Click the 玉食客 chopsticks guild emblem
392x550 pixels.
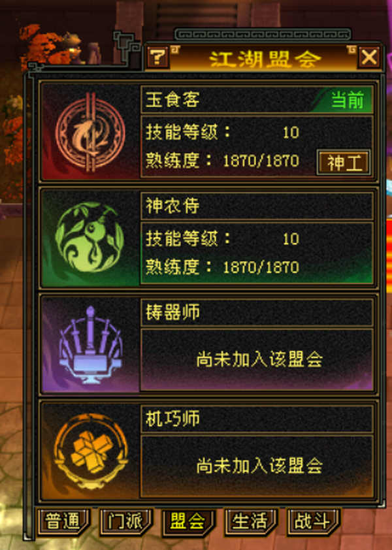[90, 132]
